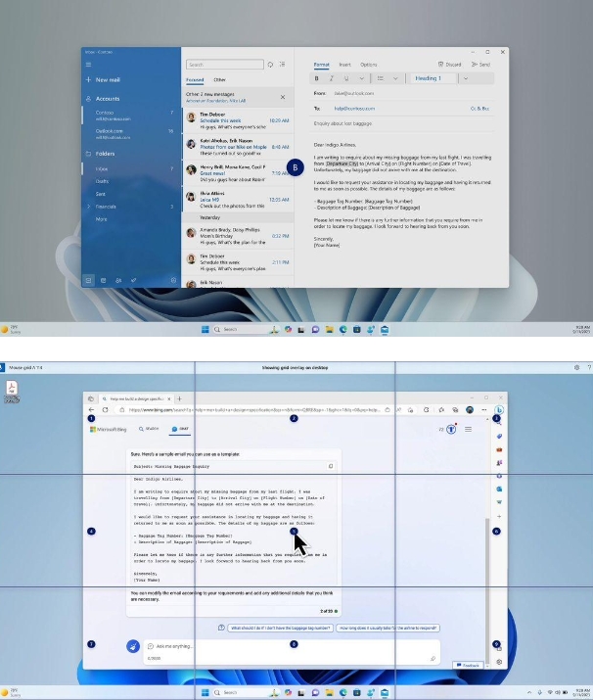
Task: Click the mail Search field
Action: (223, 65)
